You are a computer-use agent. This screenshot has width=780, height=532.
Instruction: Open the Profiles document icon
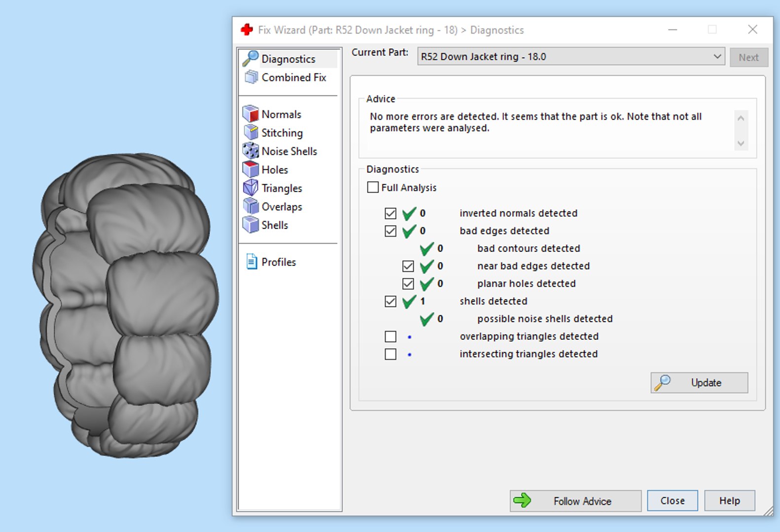(251, 262)
